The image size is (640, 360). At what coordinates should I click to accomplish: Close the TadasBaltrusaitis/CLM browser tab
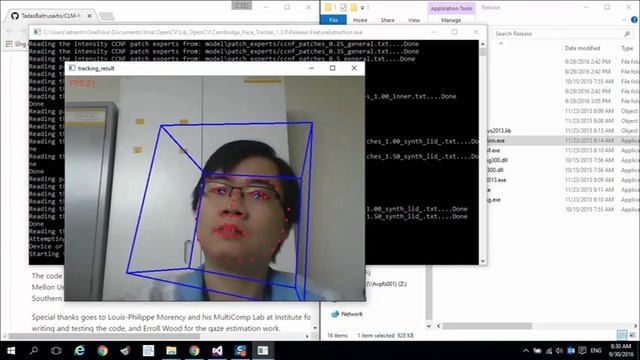coord(89,16)
